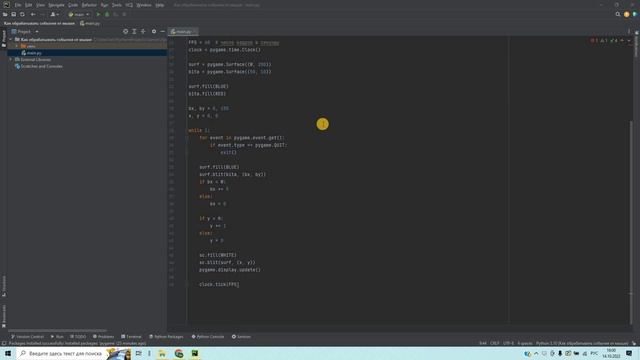Click the Back navigation arrow
This screenshot has width=640, height=360.
click(x=33, y=14)
